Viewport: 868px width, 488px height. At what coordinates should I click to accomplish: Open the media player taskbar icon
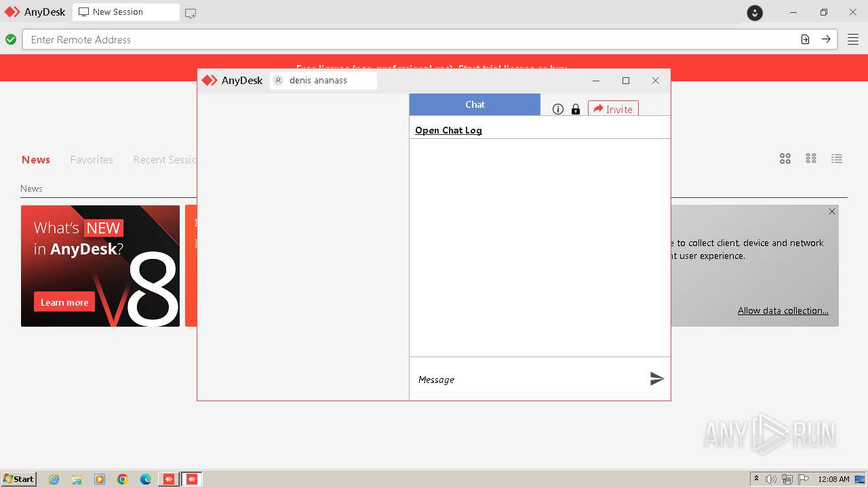[x=100, y=479]
